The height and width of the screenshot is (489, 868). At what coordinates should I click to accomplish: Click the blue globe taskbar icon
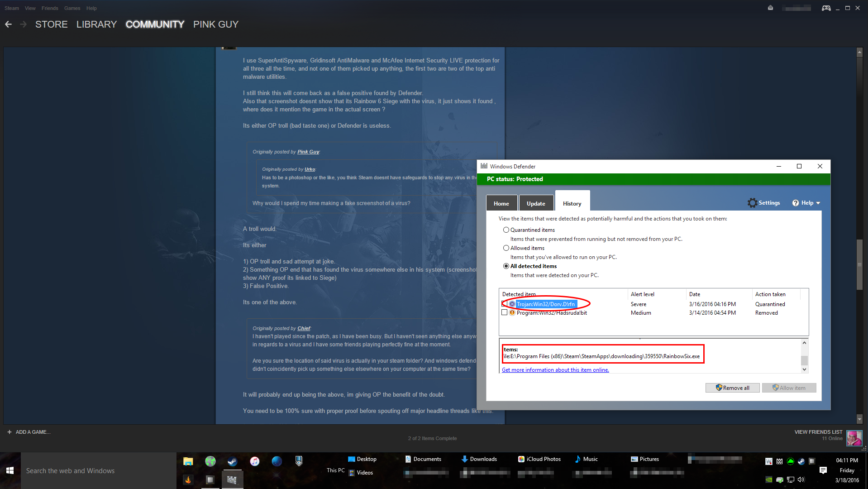click(277, 461)
